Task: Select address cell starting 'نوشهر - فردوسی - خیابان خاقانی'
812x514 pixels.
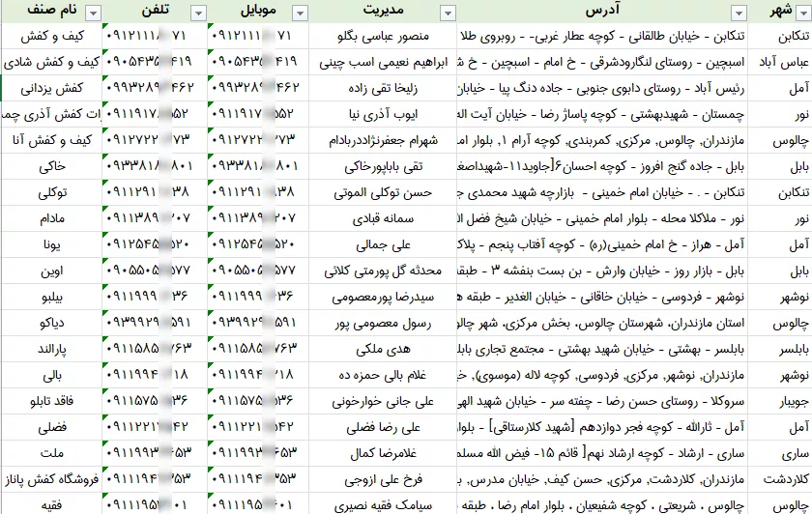Action: (602, 298)
